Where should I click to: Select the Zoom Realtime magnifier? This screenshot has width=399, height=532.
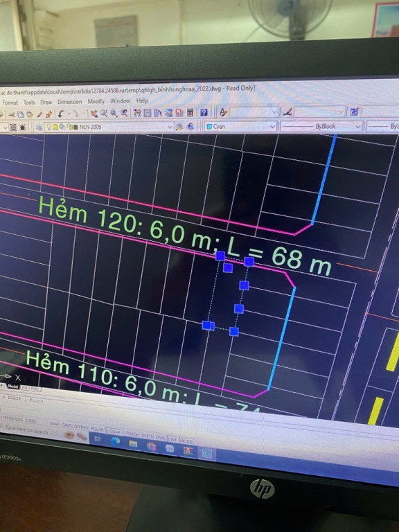point(104,114)
